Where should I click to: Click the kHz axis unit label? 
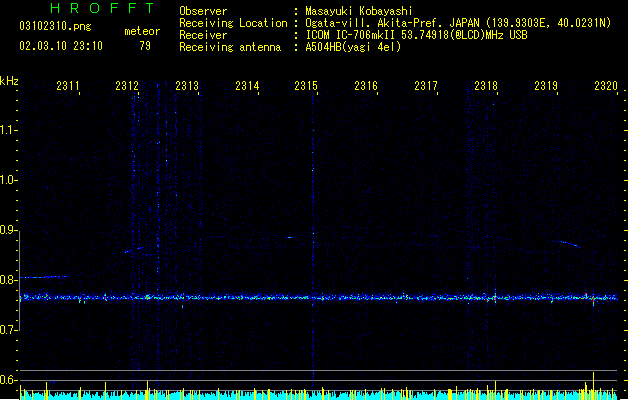(9, 81)
